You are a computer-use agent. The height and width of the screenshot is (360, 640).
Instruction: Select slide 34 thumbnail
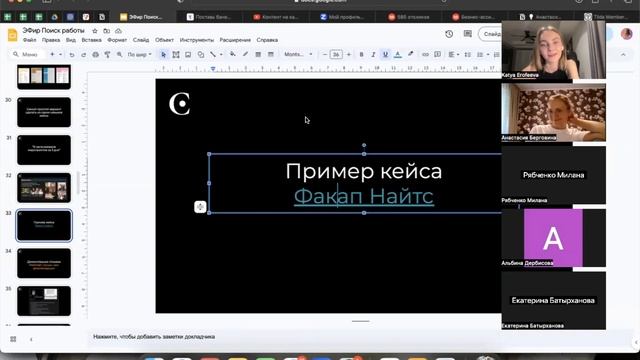click(x=44, y=263)
